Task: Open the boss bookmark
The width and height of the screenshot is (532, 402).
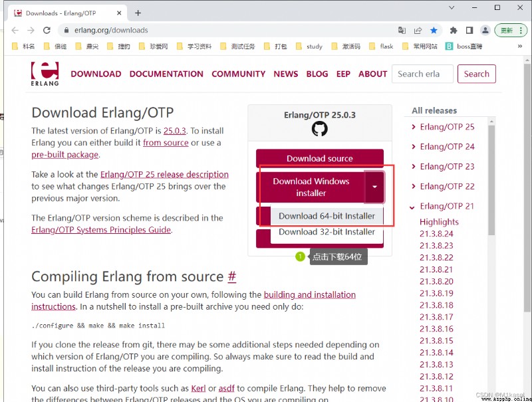Action: [464, 46]
